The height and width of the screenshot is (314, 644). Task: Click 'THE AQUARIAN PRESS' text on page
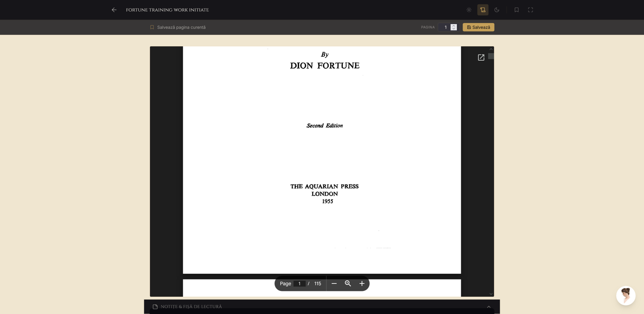coord(324,186)
